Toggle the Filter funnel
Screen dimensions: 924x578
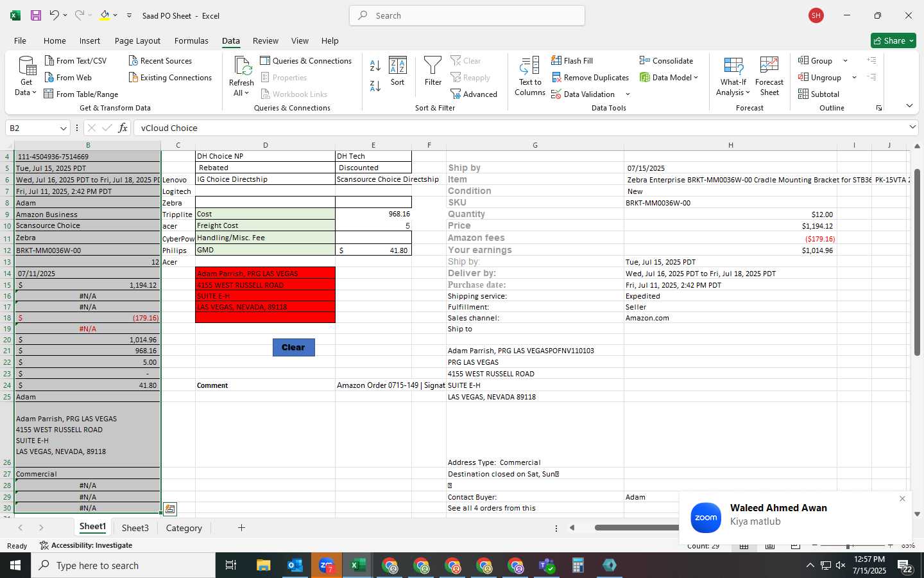point(433,71)
